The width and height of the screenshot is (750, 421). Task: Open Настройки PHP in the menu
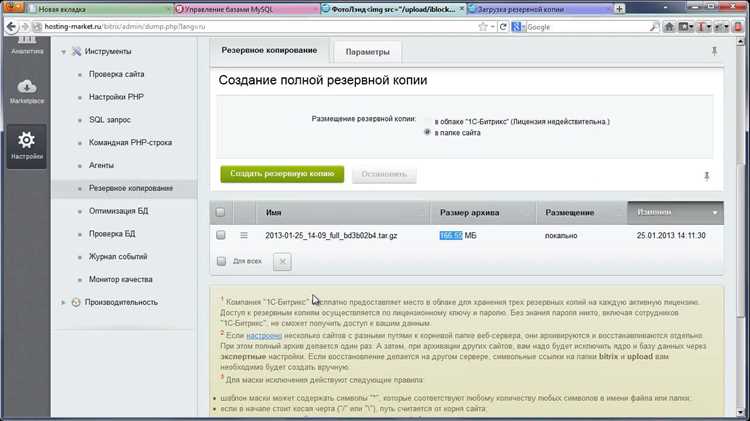point(116,97)
